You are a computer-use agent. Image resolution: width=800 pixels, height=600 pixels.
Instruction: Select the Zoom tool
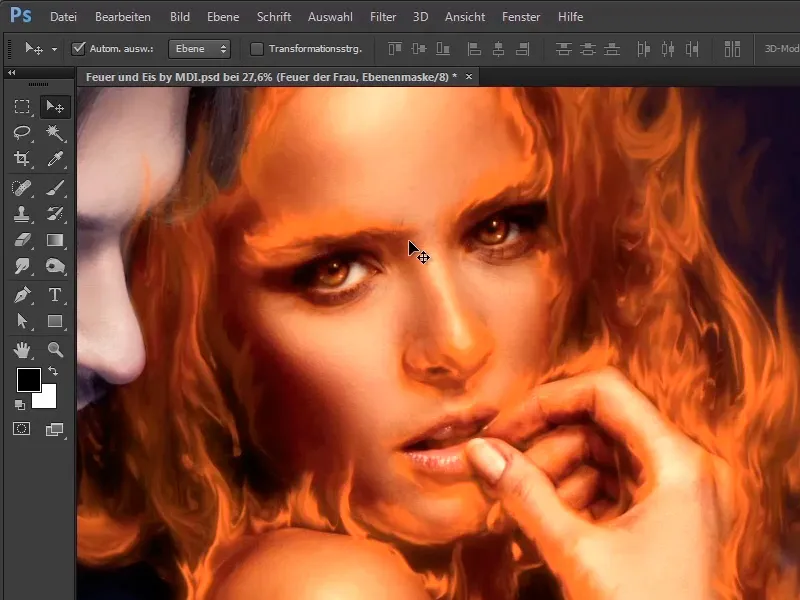tap(55, 350)
